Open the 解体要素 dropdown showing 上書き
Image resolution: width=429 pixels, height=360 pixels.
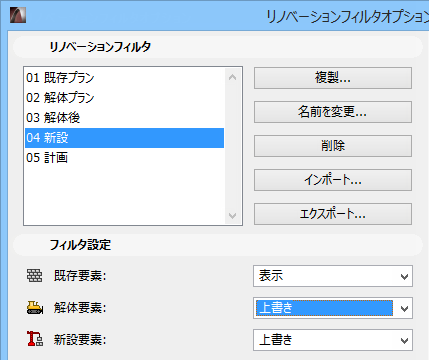click(333, 308)
